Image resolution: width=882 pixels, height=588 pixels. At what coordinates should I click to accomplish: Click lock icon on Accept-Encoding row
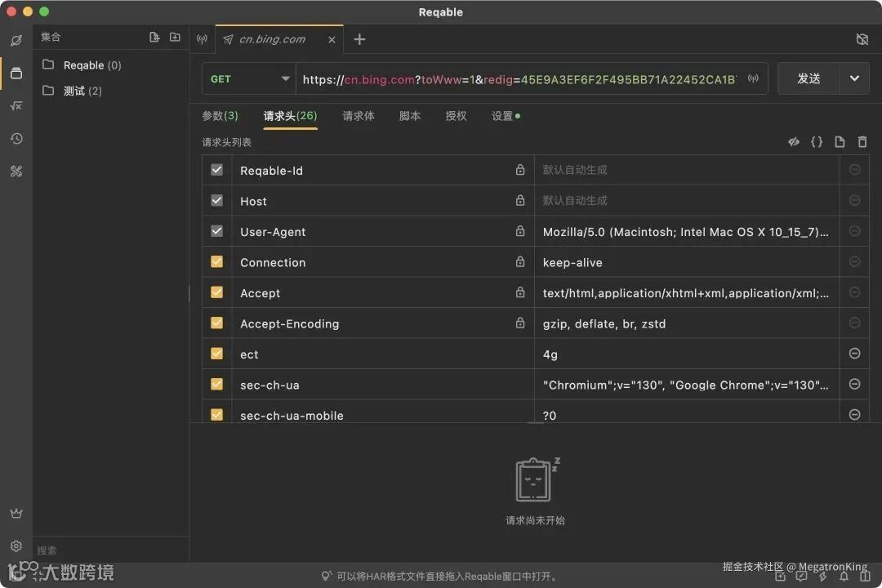point(520,323)
